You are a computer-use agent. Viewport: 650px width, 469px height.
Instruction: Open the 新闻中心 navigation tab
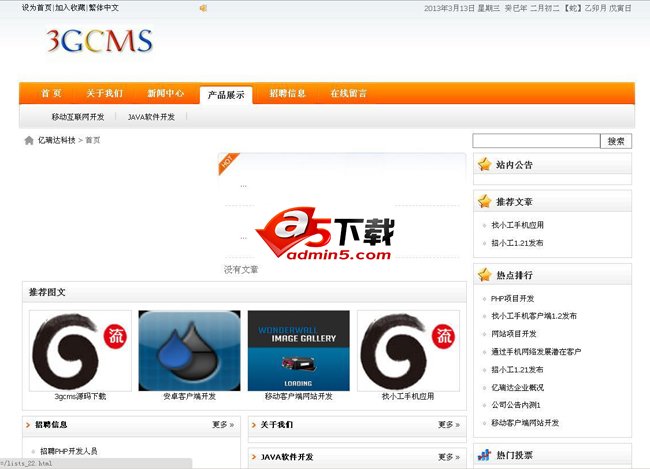pos(165,93)
